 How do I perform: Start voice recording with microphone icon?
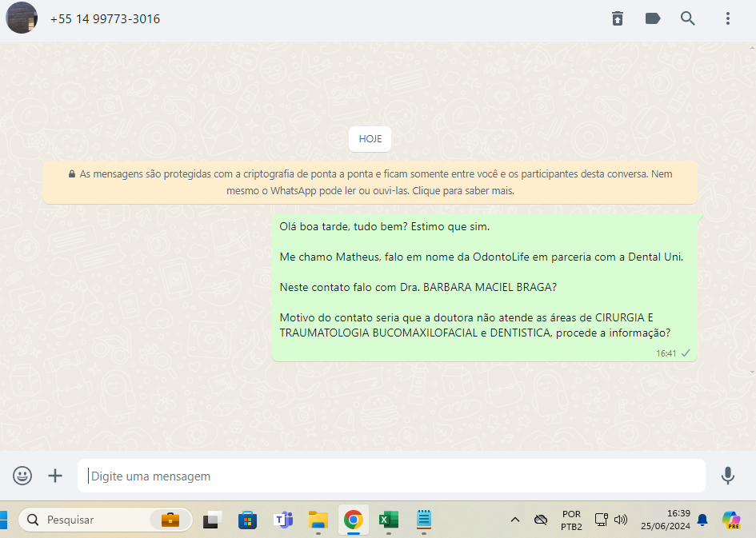click(727, 476)
